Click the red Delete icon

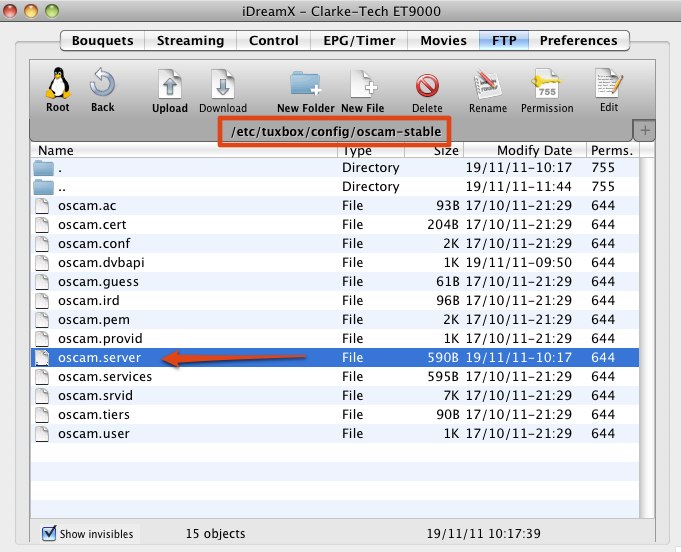click(427, 85)
